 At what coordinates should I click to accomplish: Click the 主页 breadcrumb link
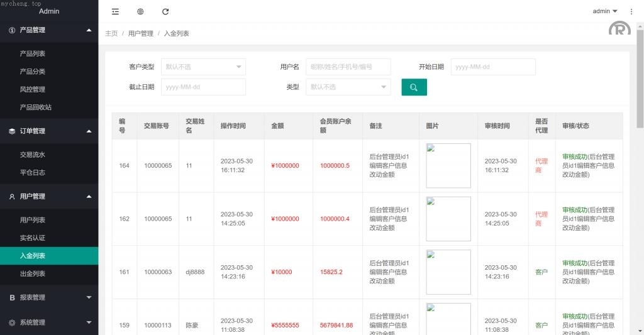point(111,33)
